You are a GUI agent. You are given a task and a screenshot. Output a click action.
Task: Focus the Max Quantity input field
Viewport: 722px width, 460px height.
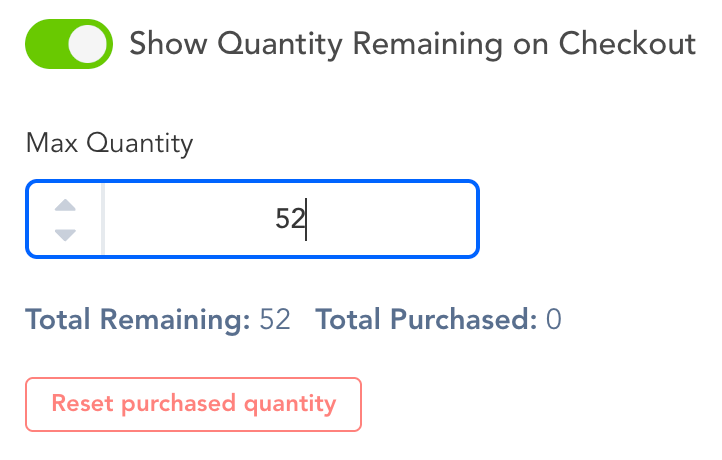pos(290,219)
